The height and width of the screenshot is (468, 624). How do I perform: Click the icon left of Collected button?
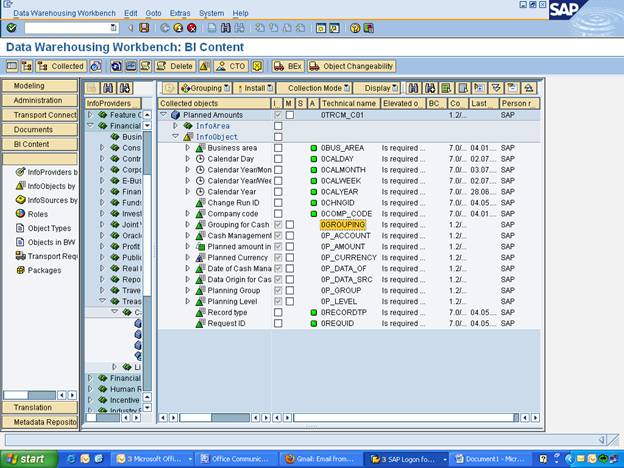pos(27,66)
